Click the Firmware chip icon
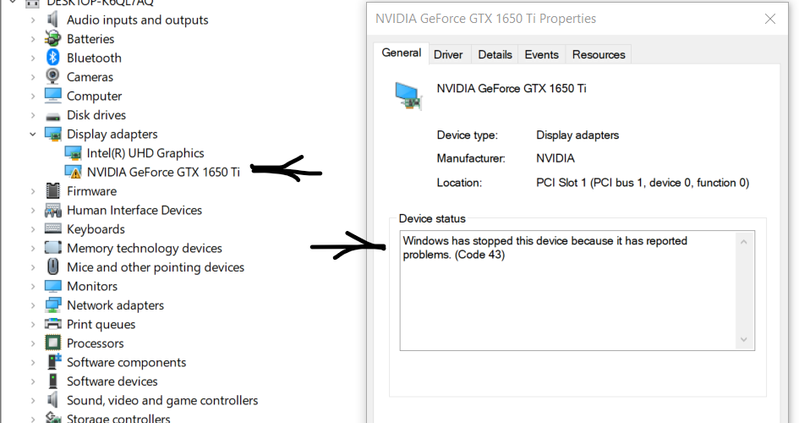This screenshot has height=423, width=799. click(x=52, y=191)
